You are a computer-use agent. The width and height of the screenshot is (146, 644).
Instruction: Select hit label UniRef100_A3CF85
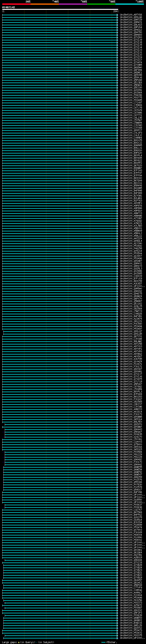tap(131, 359)
